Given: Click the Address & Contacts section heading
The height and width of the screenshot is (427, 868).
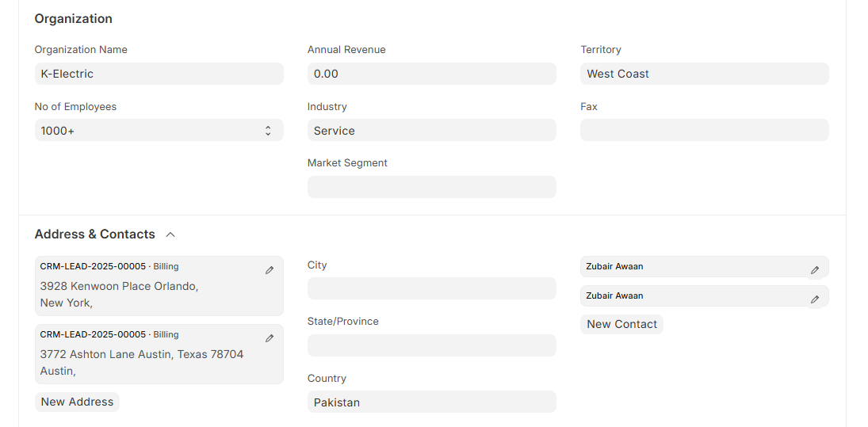Looking at the screenshot, I should [x=94, y=234].
